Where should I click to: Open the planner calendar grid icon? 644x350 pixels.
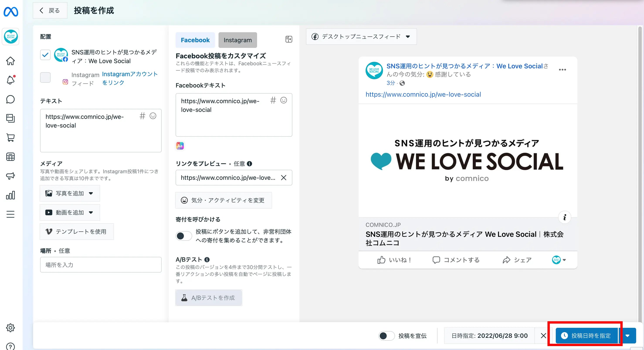pos(10,157)
